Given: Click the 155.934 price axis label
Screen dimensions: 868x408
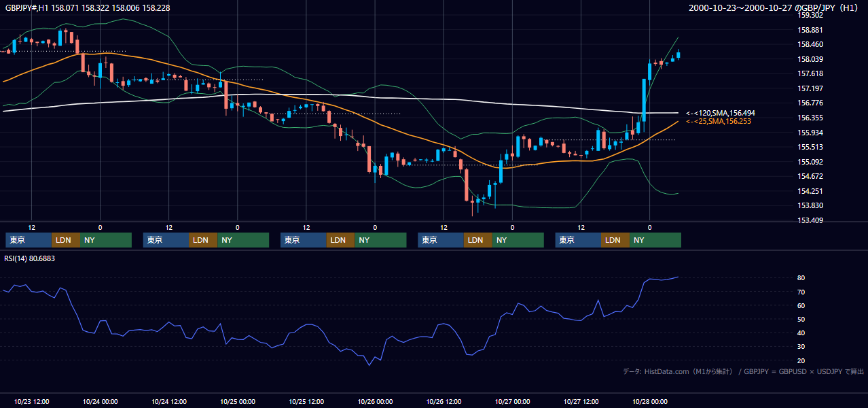Looking at the screenshot, I should coord(810,133).
